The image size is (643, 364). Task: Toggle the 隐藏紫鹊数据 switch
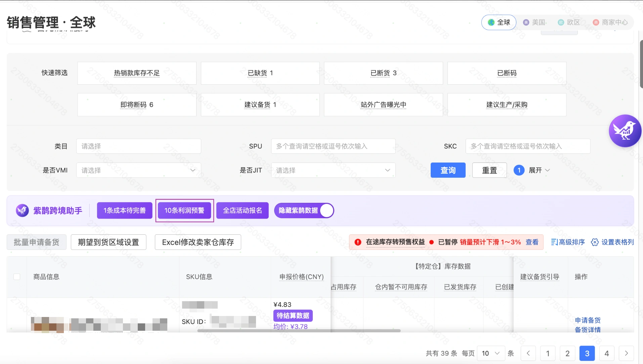304,211
